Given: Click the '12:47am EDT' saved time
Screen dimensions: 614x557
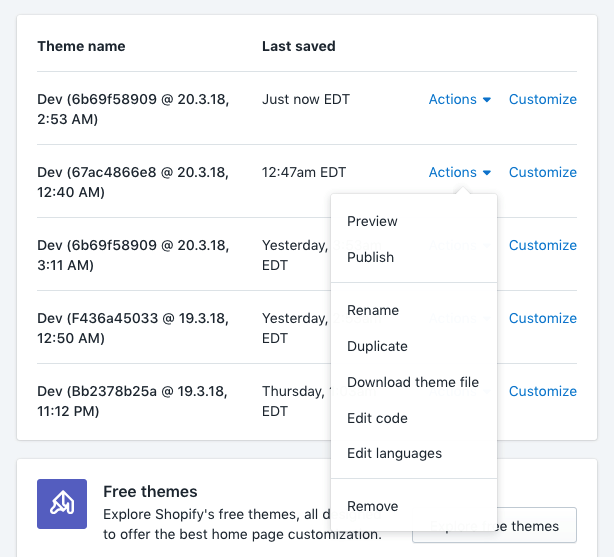Looking at the screenshot, I should pos(304,172).
